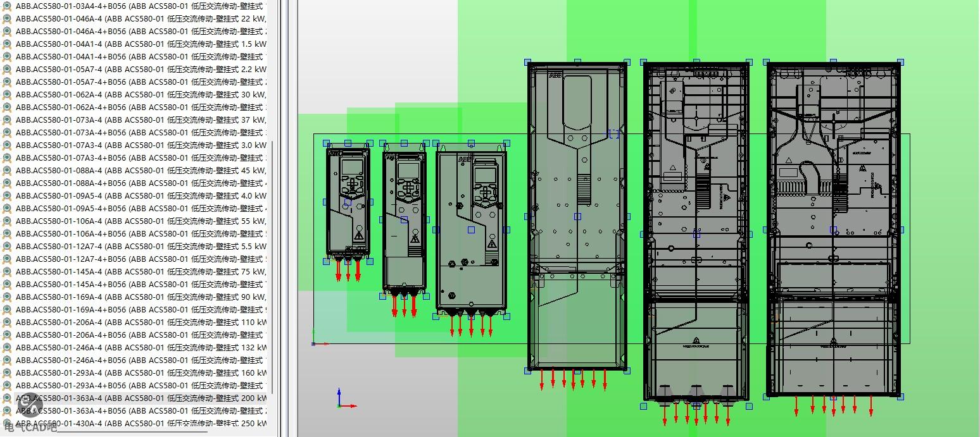Click the part icon for ACS580-01-09A5-4 4.0 kW

[x=7, y=196]
